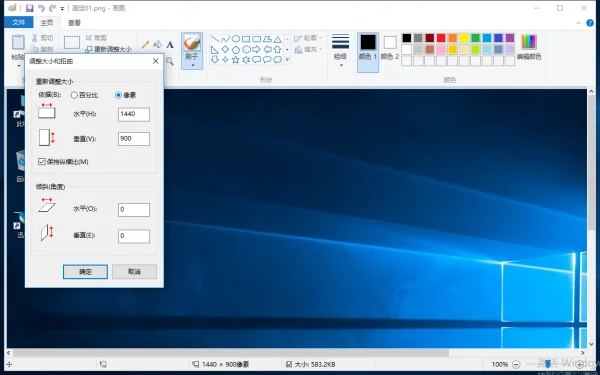The height and width of the screenshot is (375, 600).
Task: Click the Paste clipboard icon
Action: click(18, 42)
